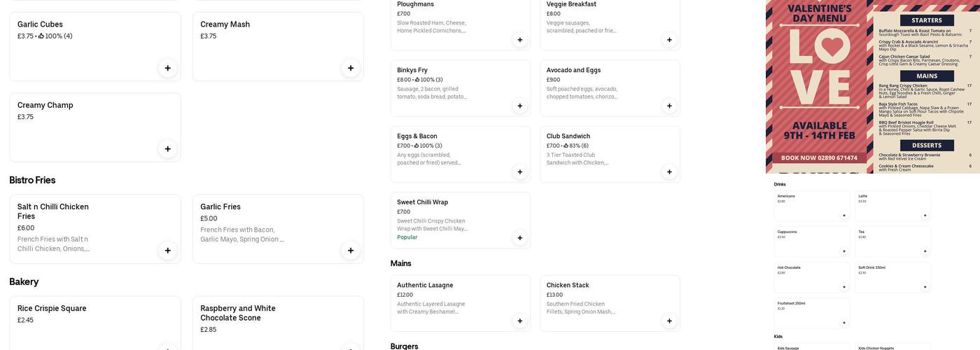Add Sweet Chilli Wrap with plus icon

click(519, 238)
